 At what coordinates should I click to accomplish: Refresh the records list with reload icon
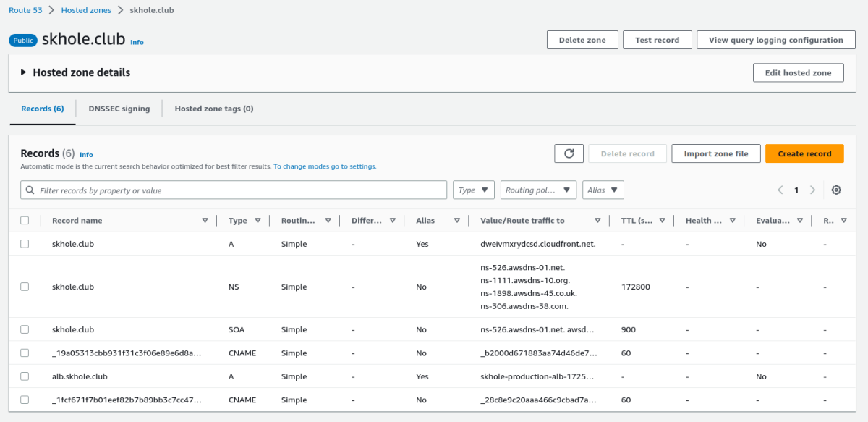click(x=569, y=153)
